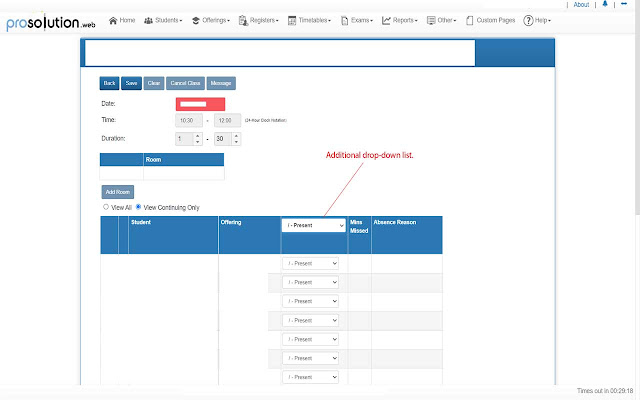Click the Add Room button
This screenshot has width=640, height=400.
[x=118, y=192]
